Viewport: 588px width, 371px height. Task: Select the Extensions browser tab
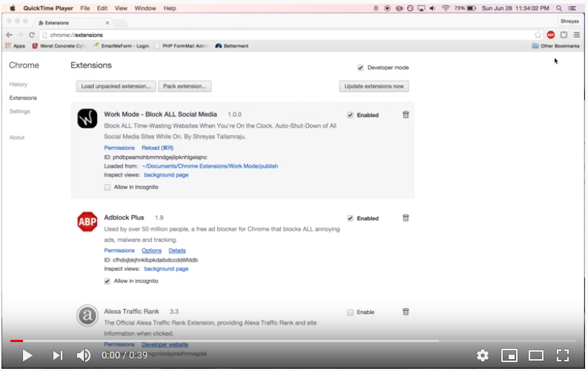(71, 22)
